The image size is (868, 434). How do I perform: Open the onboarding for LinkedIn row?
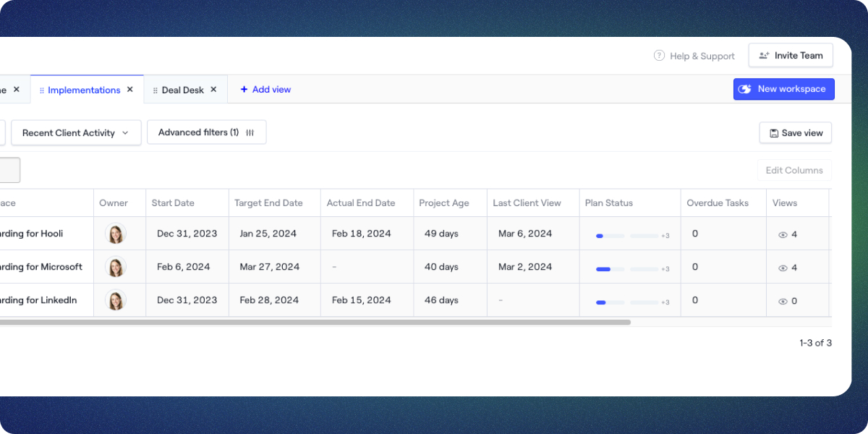(38, 300)
